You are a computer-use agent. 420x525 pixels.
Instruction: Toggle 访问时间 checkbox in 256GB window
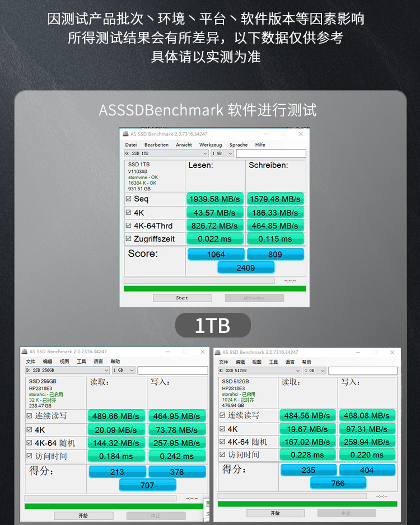(29, 456)
